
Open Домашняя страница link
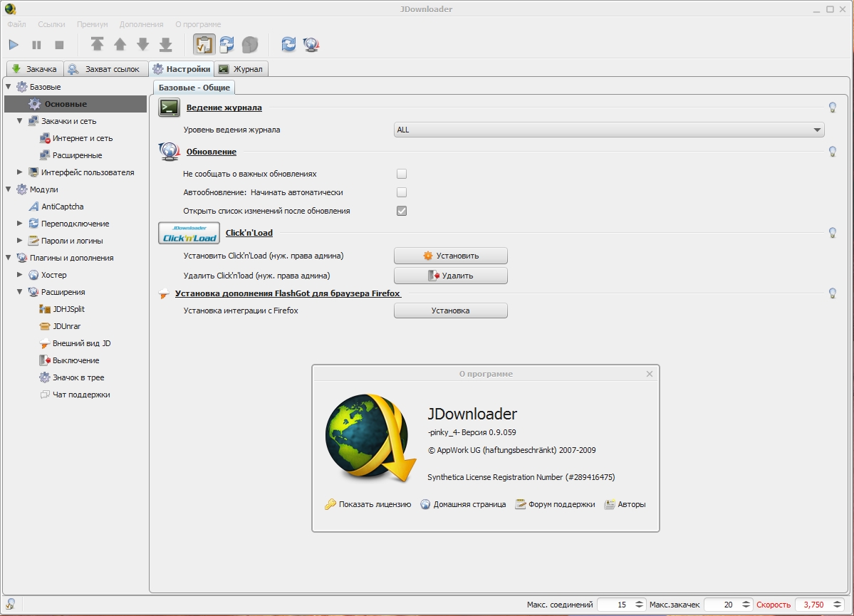[x=463, y=504]
